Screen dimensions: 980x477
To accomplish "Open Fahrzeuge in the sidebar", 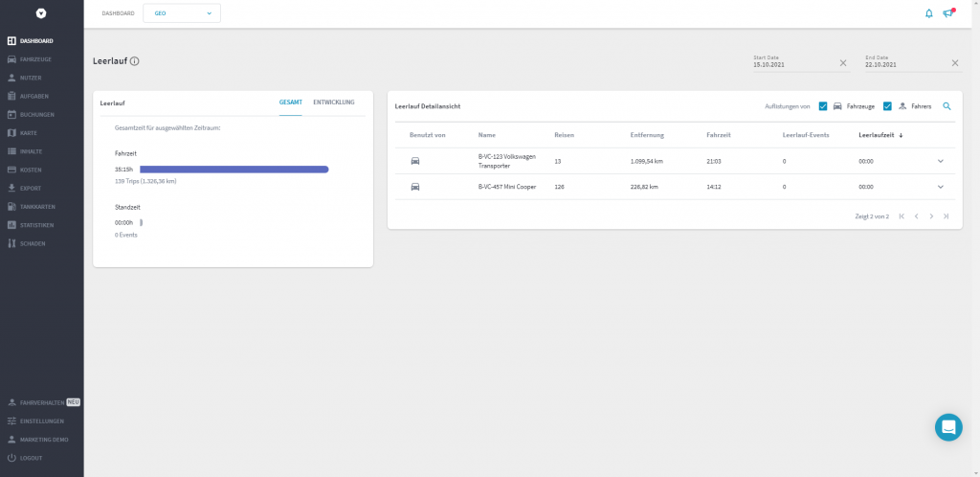I will (x=30, y=59).
